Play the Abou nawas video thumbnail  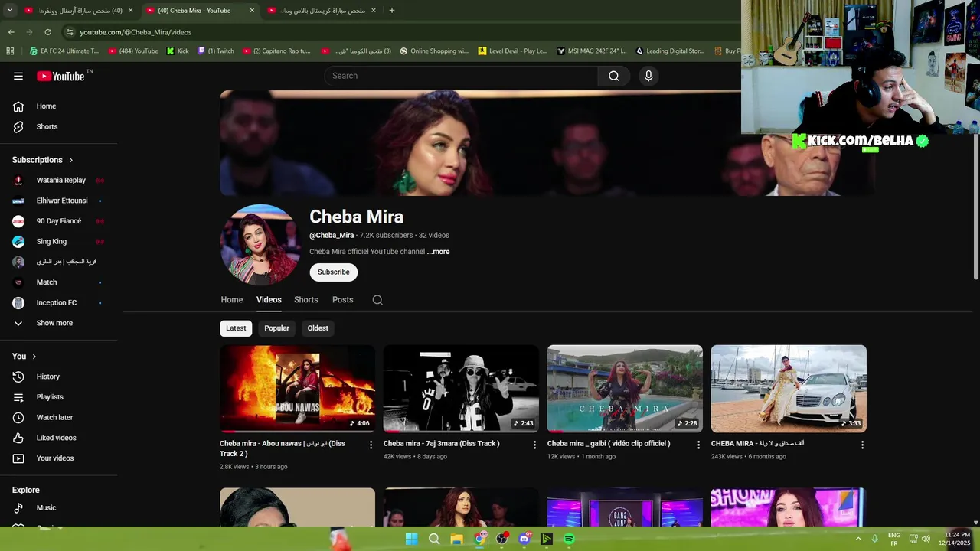coord(297,389)
